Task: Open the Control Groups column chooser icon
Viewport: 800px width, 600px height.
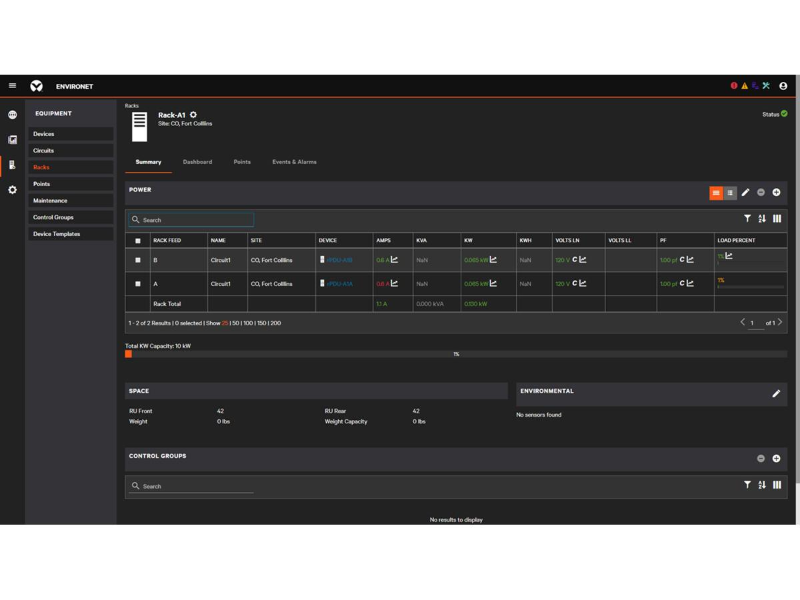Action: [777, 485]
